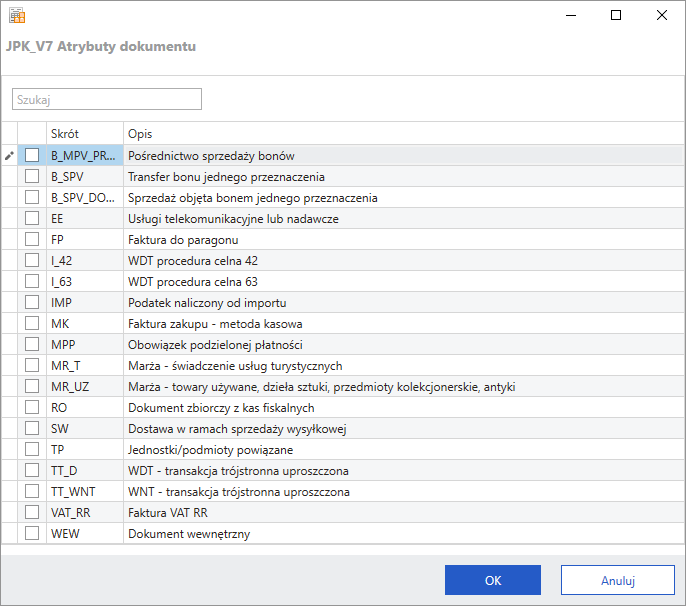Enable the FP faktura do paragonu checkbox
Screen dimensions: 686x606
coord(33,240)
